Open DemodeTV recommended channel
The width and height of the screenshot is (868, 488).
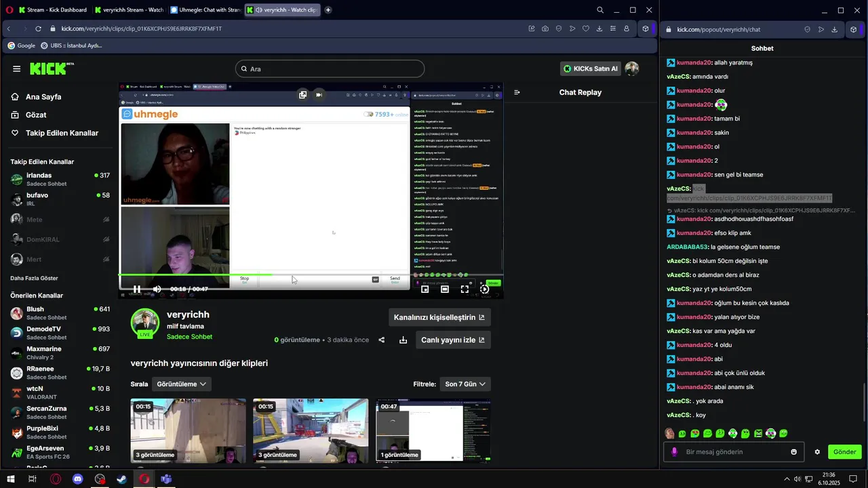pos(60,333)
